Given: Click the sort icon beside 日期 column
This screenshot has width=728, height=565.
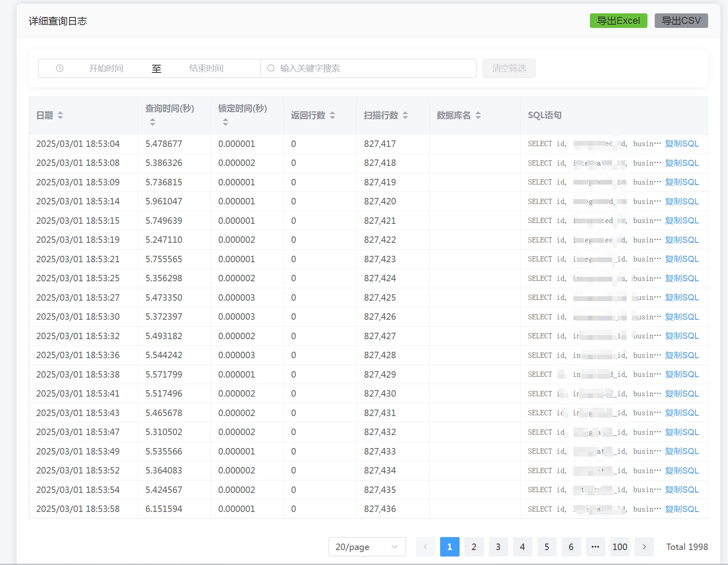Looking at the screenshot, I should pyautogui.click(x=60, y=115).
